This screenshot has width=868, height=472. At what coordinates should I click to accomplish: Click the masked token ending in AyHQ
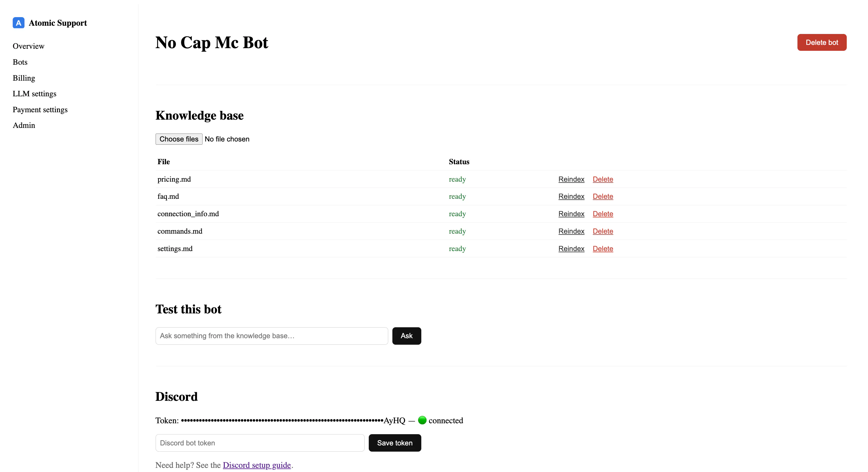293,420
